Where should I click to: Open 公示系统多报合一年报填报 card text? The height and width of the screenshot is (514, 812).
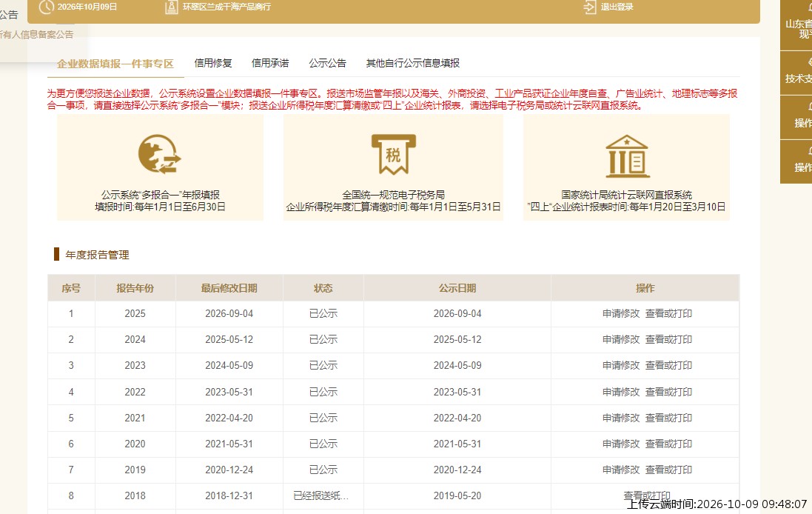[160, 195]
